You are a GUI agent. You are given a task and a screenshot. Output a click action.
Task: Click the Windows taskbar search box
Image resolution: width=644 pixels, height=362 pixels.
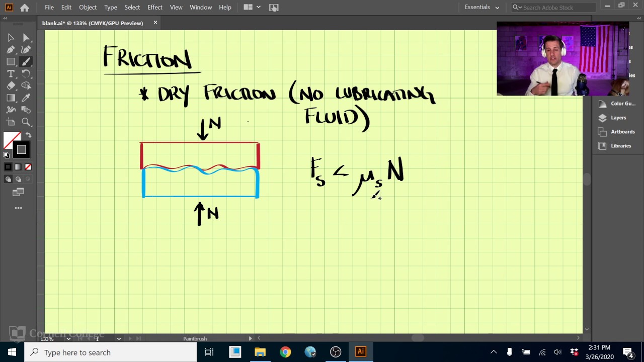[x=111, y=352]
